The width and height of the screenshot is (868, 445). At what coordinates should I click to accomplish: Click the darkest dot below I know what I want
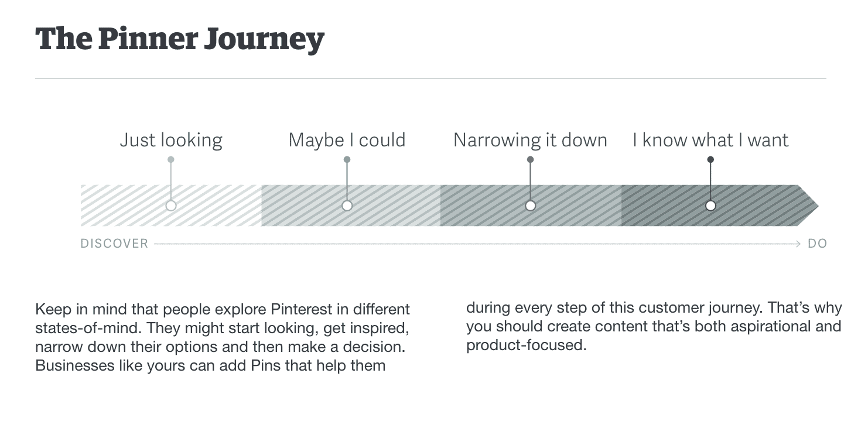710,159
